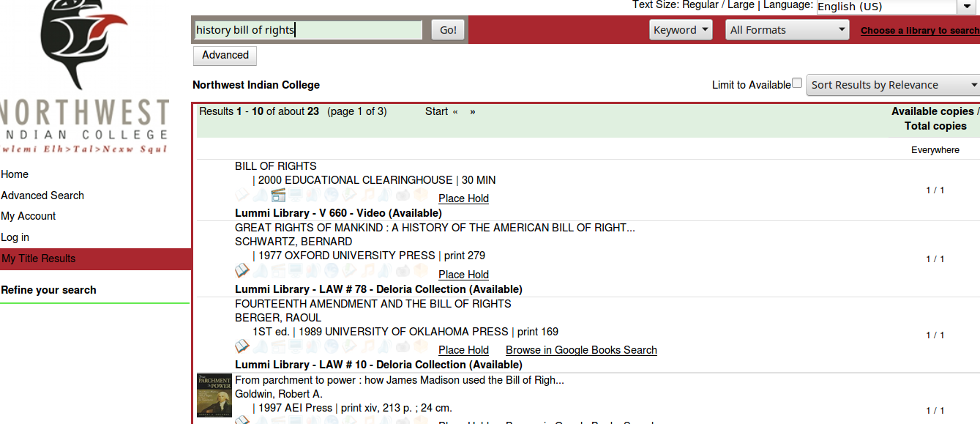The height and width of the screenshot is (424, 980).
Task: Click the Lummi Library - LAW # 78 - Deloria Collection line
Action: (378, 289)
